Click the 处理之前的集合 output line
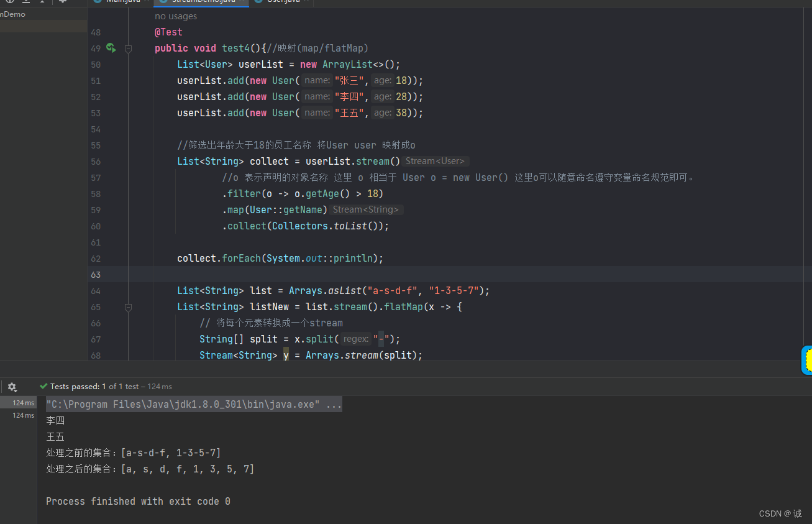Image resolution: width=812 pixels, height=524 pixels. (134, 453)
